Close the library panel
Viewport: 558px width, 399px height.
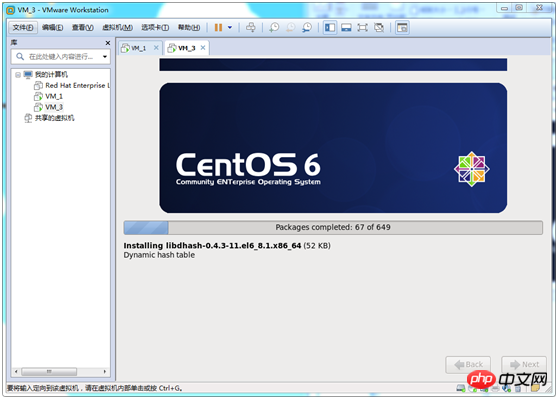pos(108,43)
